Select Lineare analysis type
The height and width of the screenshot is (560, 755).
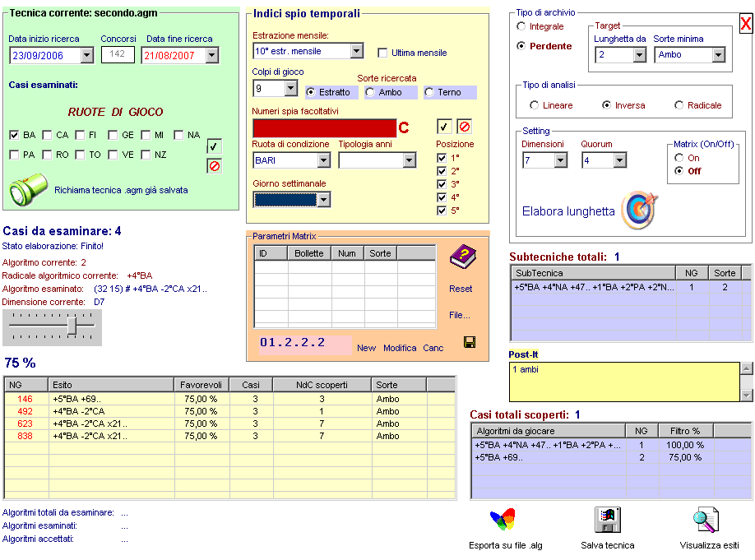(534, 105)
